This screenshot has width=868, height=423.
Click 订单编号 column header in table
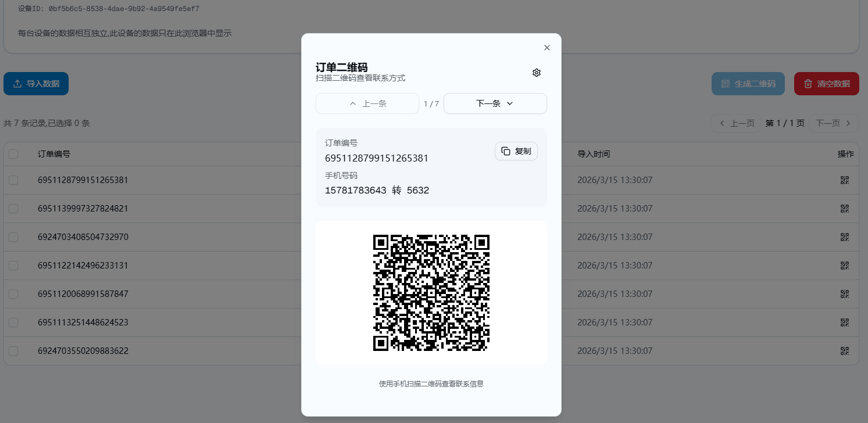coord(54,154)
